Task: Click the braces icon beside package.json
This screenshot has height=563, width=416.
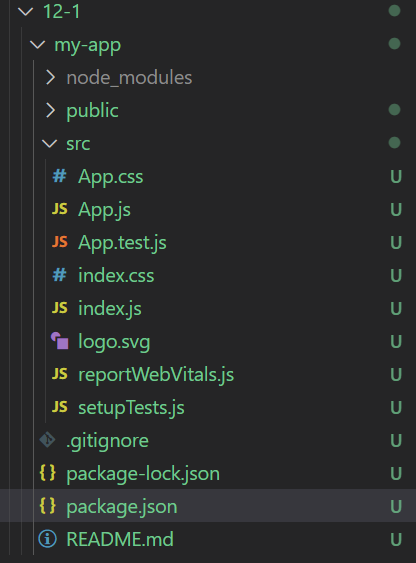Action: (47, 506)
